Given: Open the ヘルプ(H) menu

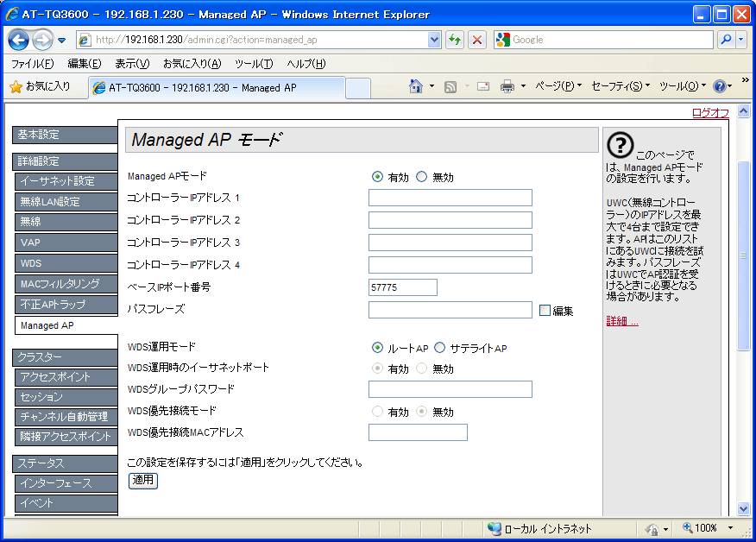Looking at the screenshot, I should [306, 64].
